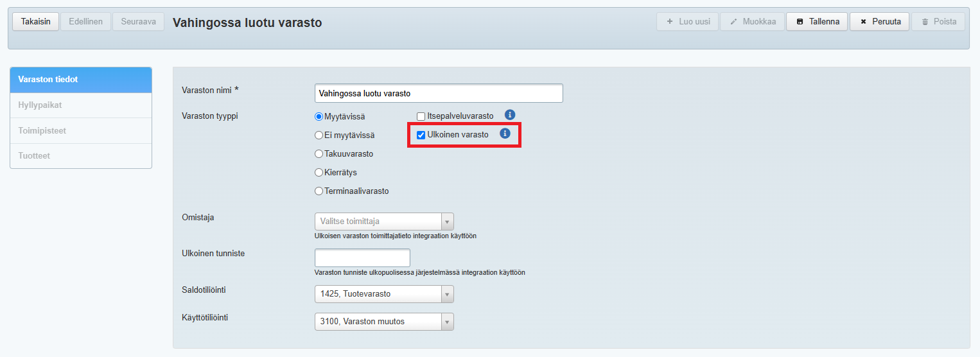980x357 pixels.
Task: Open the Tuotteet sidebar tab
Action: pyautogui.click(x=81, y=155)
